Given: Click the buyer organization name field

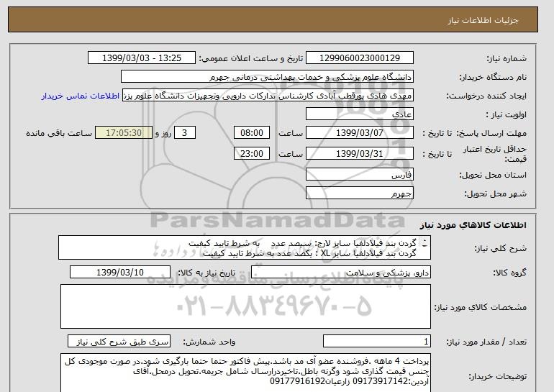Looking at the screenshot, I should (x=267, y=77).
